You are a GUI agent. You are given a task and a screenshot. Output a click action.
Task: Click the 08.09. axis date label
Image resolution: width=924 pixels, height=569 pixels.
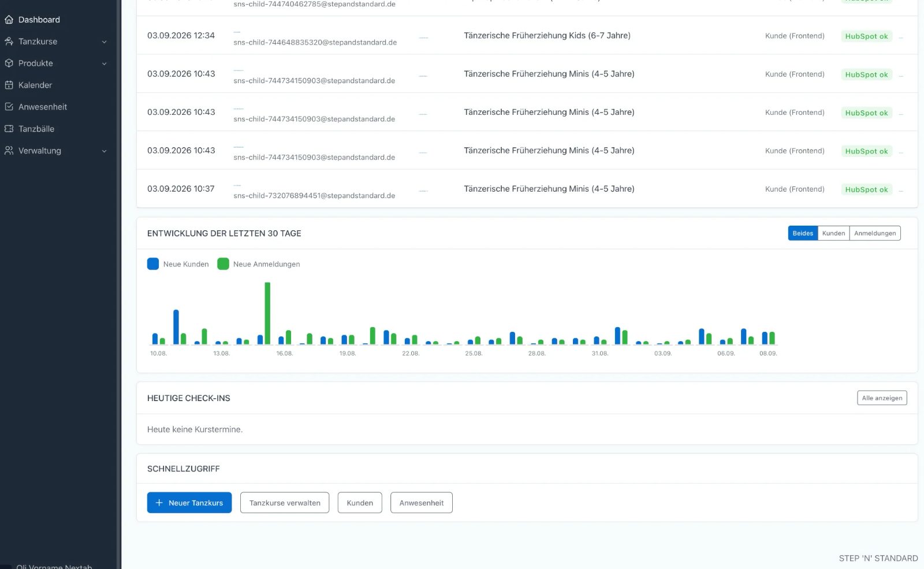pyautogui.click(x=768, y=353)
